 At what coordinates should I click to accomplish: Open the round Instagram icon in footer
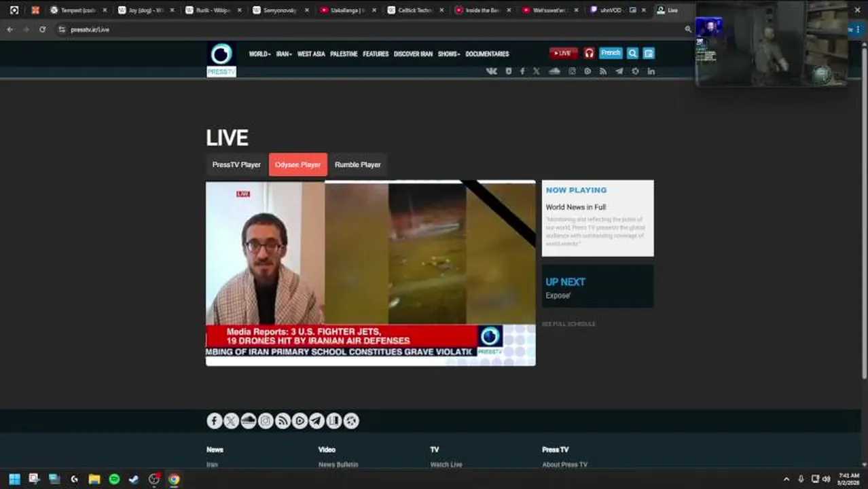(266, 421)
